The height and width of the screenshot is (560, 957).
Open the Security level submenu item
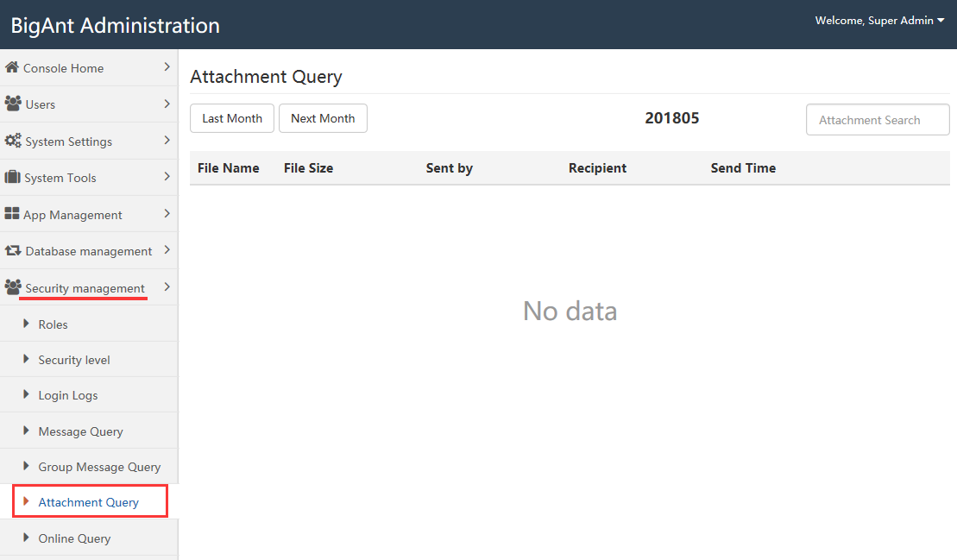point(74,360)
